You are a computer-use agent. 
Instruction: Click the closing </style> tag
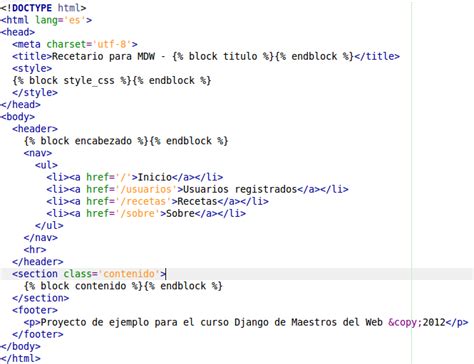tap(35, 92)
